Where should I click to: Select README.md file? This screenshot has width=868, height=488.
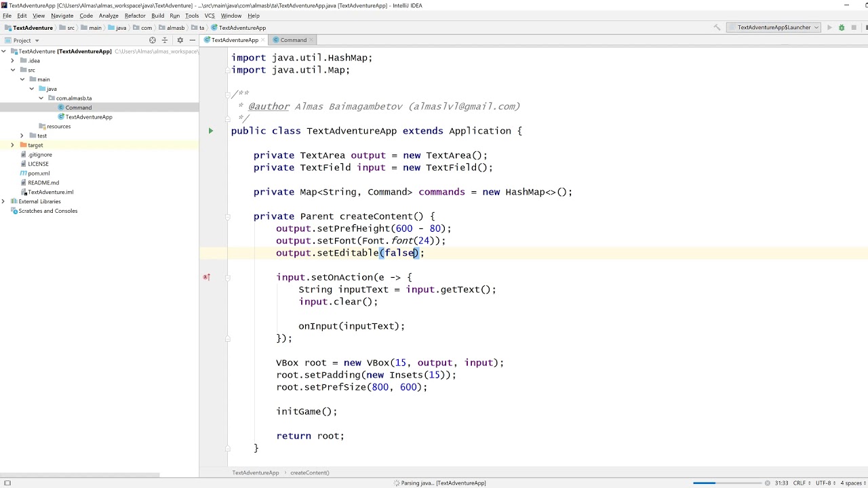coord(43,183)
